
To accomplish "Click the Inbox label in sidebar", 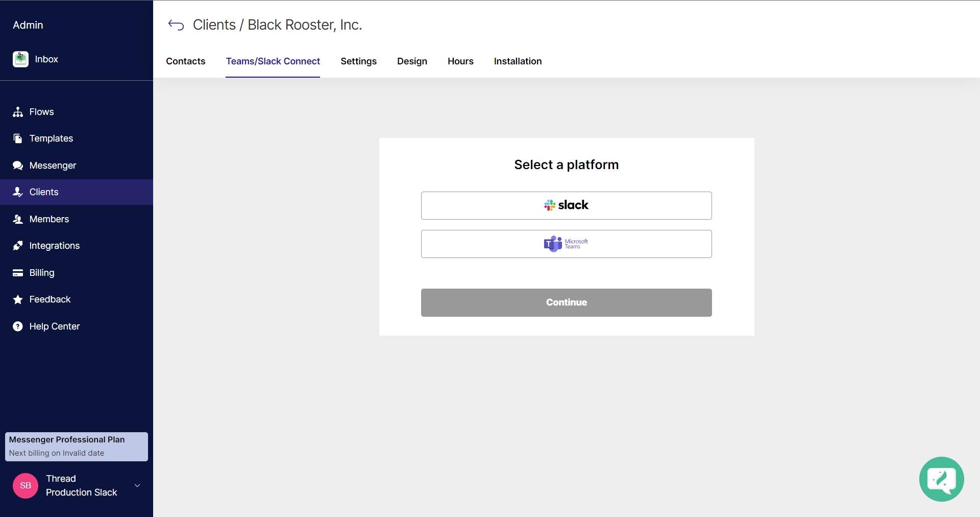I will coord(46,59).
